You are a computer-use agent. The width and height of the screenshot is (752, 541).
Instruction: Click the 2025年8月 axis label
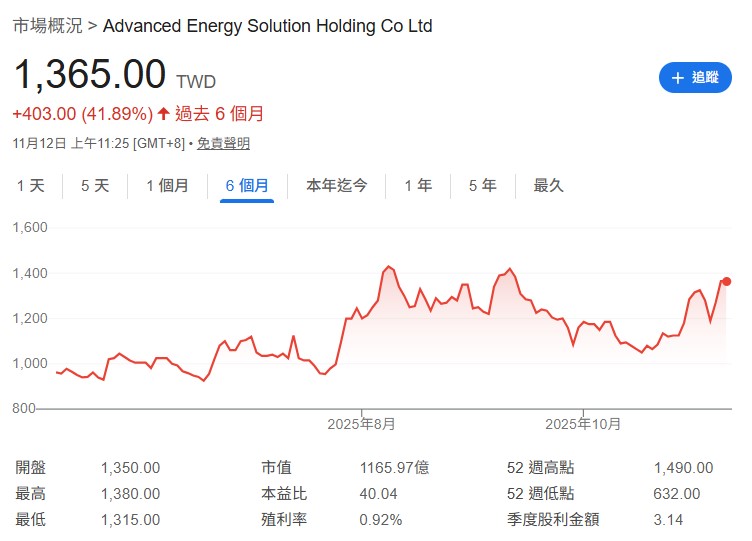coord(361,424)
